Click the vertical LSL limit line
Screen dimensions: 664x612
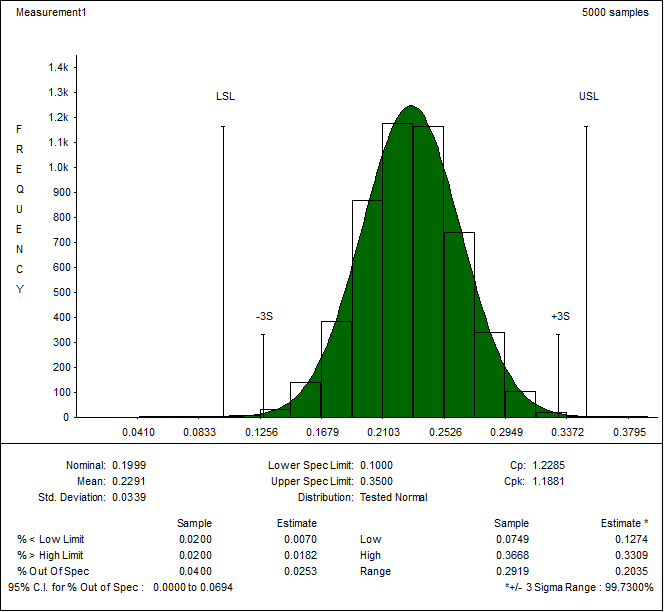(x=224, y=271)
